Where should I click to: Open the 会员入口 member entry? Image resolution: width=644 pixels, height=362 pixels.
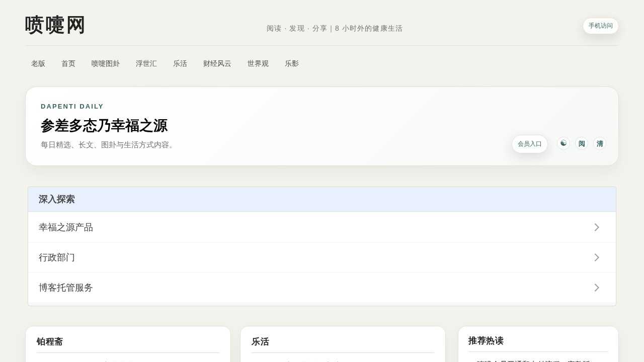pyautogui.click(x=530, y=144)
